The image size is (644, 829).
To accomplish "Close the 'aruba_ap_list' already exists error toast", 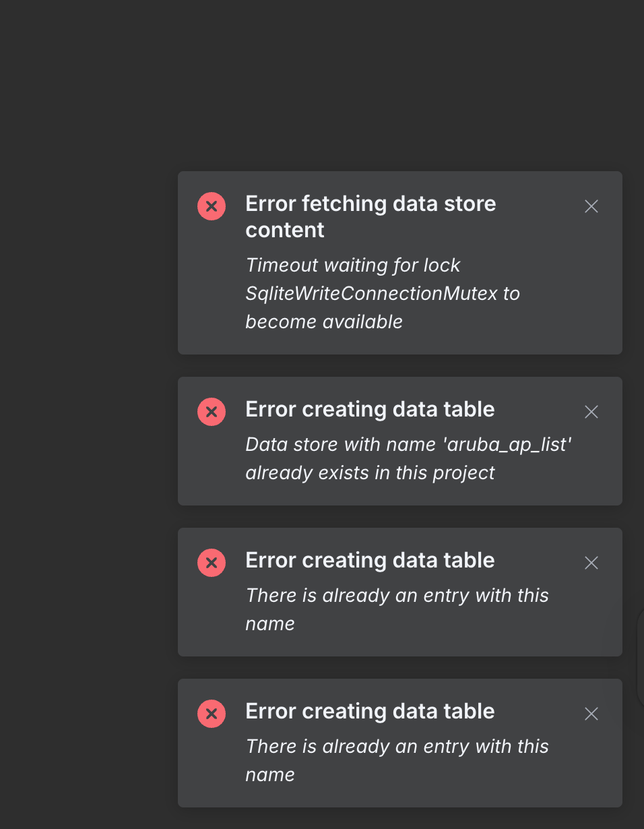I will point(591,412).
